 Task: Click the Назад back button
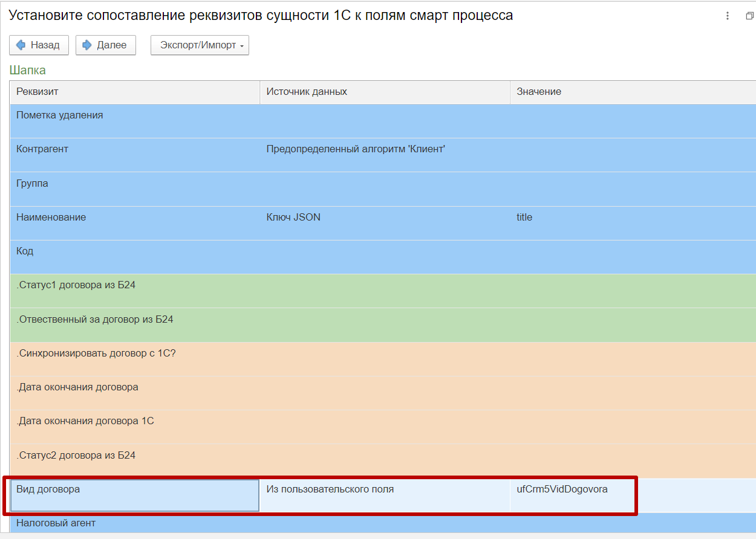click(39, 45)
